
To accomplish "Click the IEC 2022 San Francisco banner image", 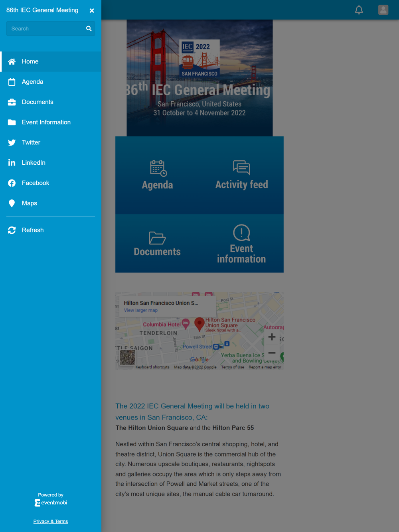I will (199, 78).
